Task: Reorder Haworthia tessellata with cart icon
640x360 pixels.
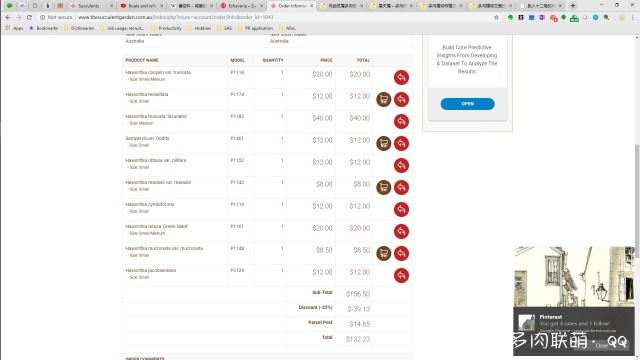Action: [383, 99]
